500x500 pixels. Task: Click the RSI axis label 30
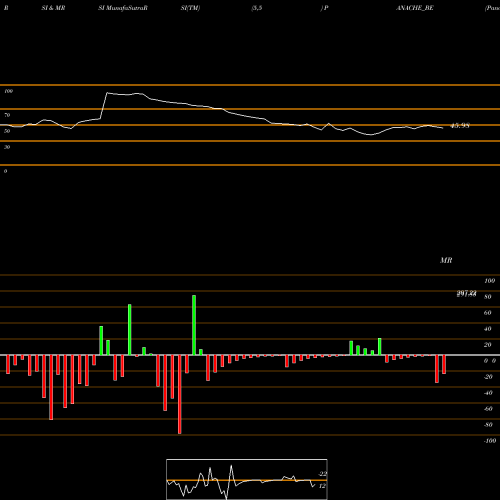(x=7, y=147)
